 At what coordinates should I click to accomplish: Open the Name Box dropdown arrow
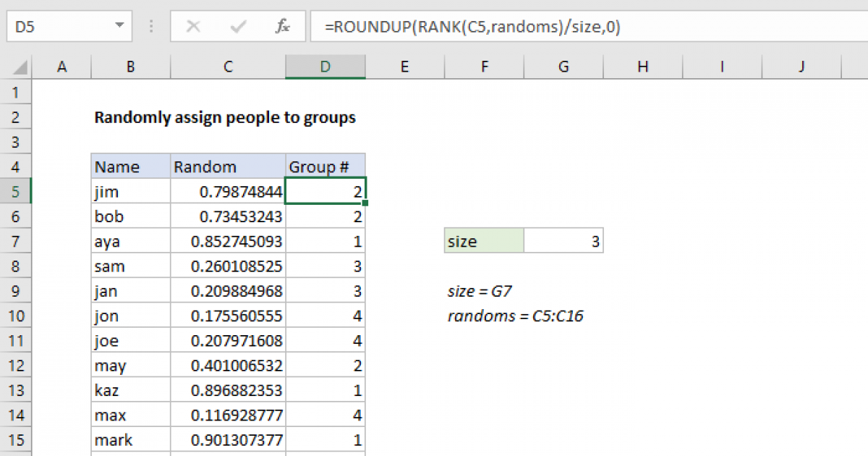[x=118, y=26]
